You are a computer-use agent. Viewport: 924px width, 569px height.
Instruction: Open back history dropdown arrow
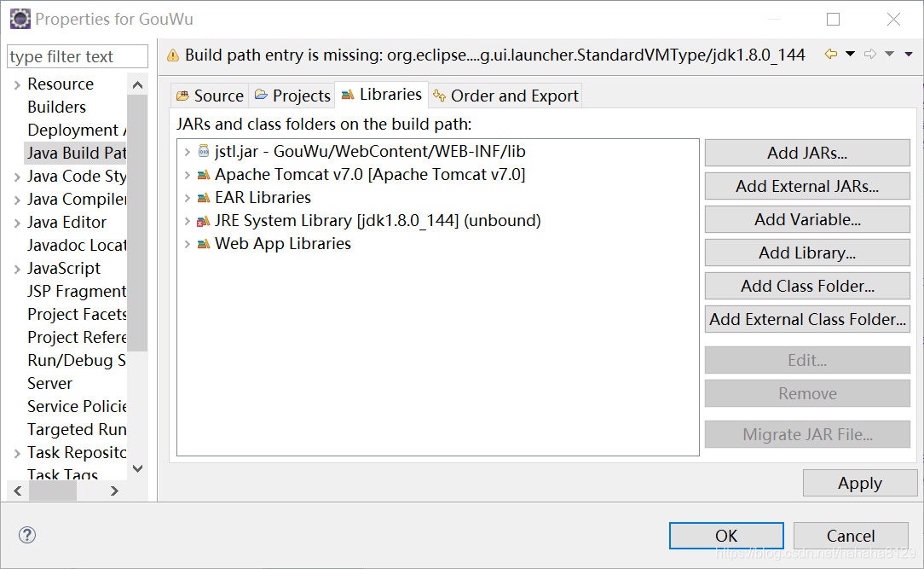851,55
